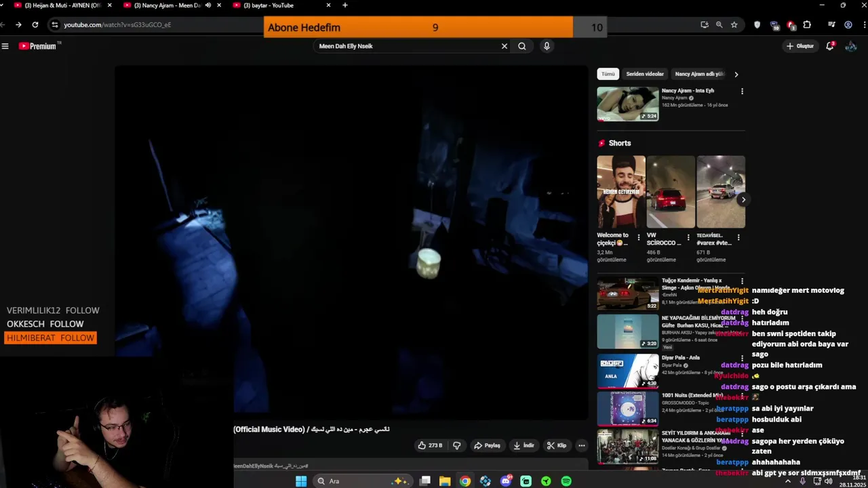The width and height of the screenshot is (868, 488).
Task: Open the Windows Start menu
Action: point(301,481)
